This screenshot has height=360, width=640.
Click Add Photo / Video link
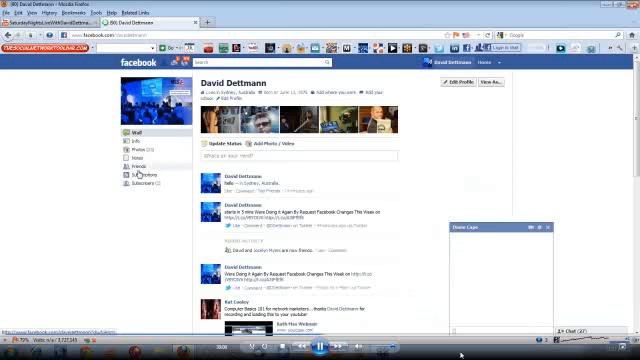pyautogui.click(x=270, y=144)
